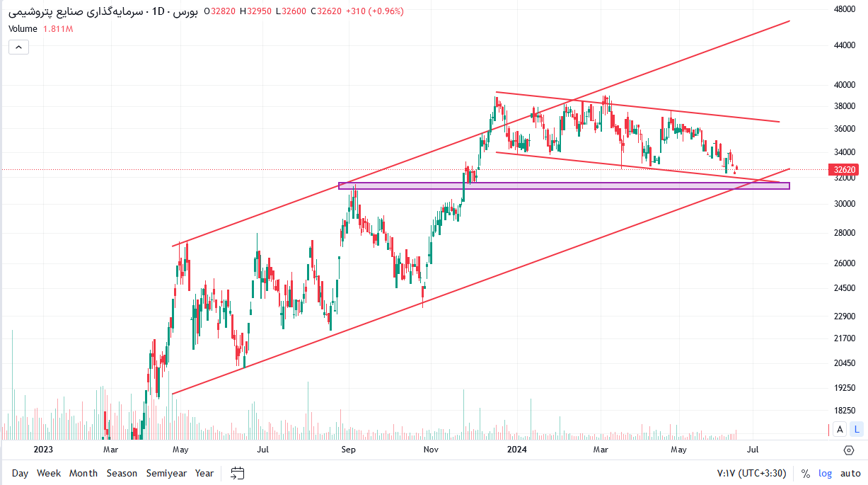This screenshot has width=868, height=485.
Task: Select auto scale in bottom bar
Action: 850,473
